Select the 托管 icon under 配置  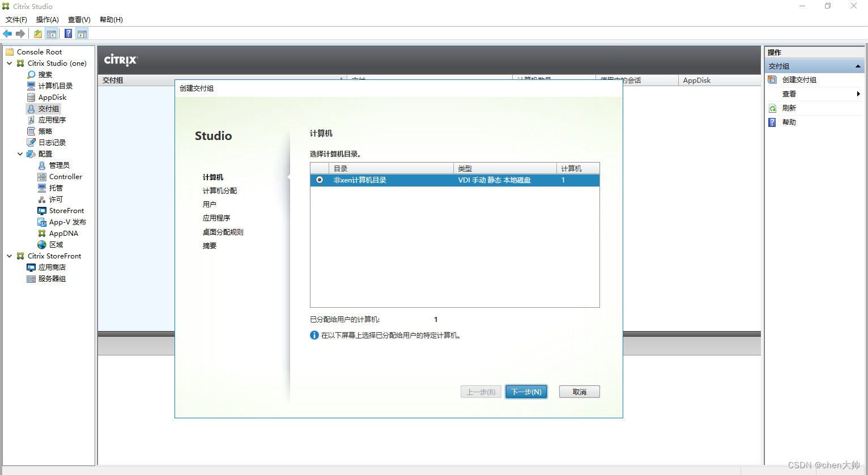42,188
